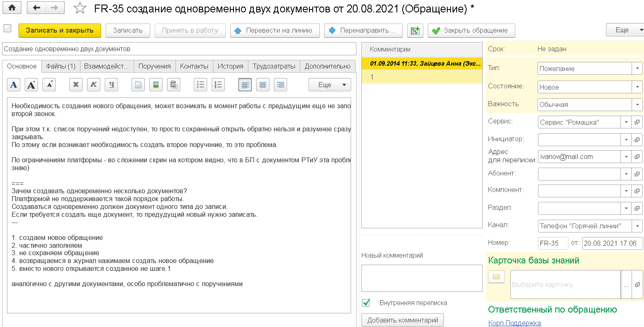
Task: Toggle underline formatting (Ч)
Action: tap(111, 85)
